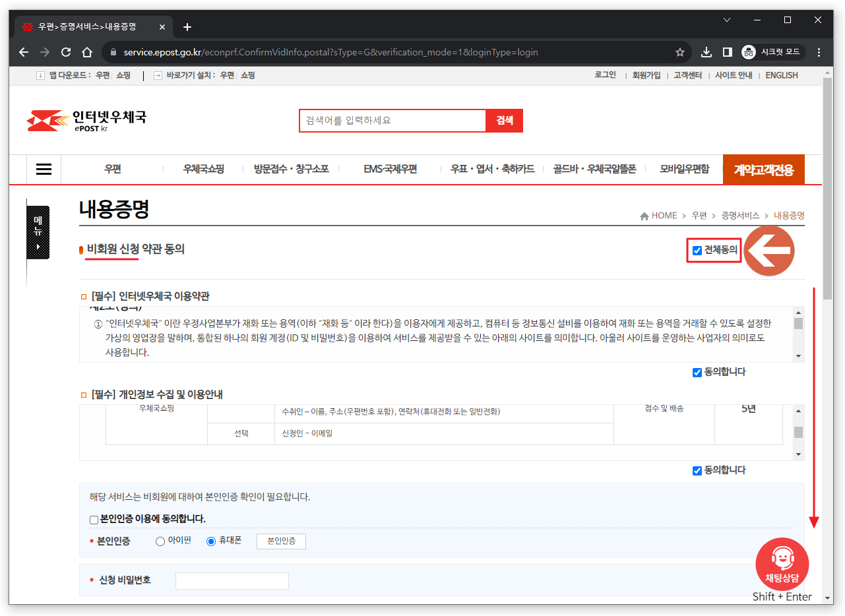
Task: Open Chrome three-dot menu
Action: click(819, 52)
